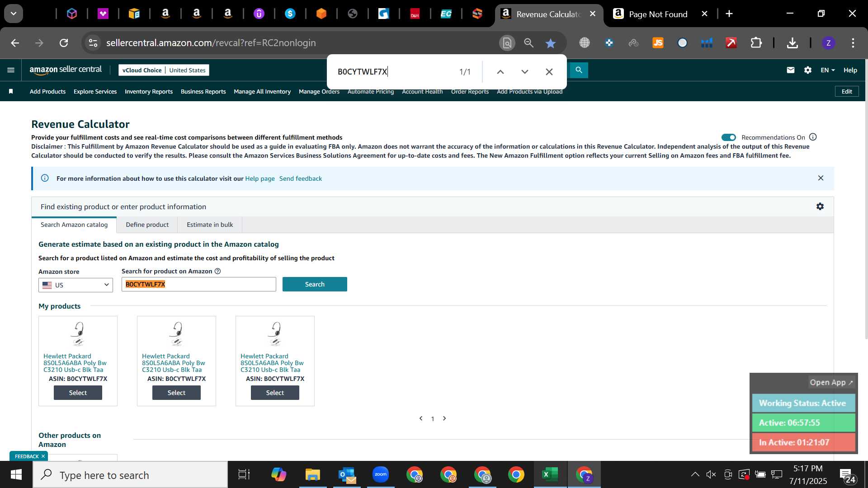Open Chrome three-dot menu
Viewport: 868px width, 488px height.
(x=853, y=43)
